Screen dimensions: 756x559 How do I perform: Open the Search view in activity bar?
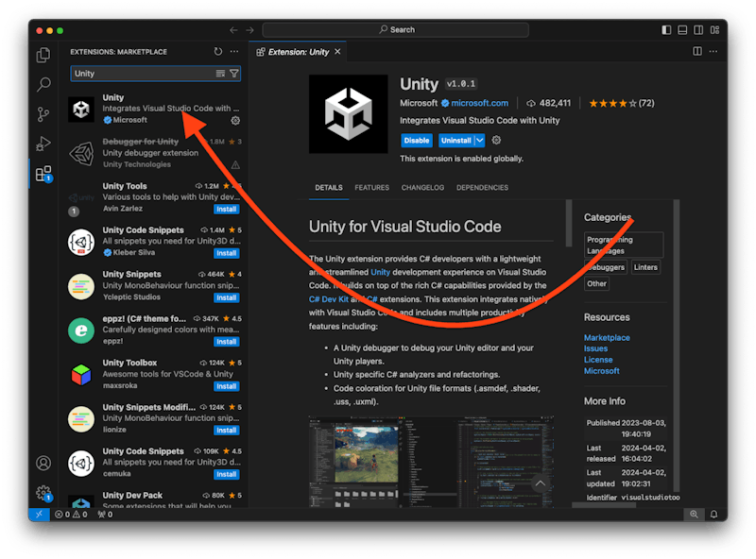pyautogui.click(x=43, y=85)
